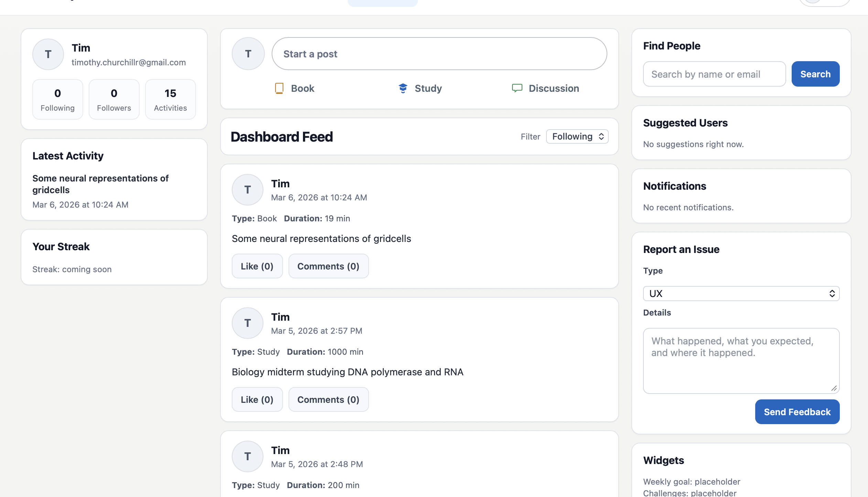Viewport: 868px width, 497px height.
Task: Open the Following count tile
Action: 57,99
